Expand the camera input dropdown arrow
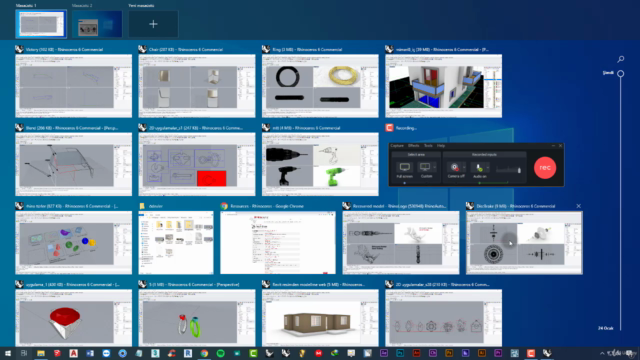 464,167
